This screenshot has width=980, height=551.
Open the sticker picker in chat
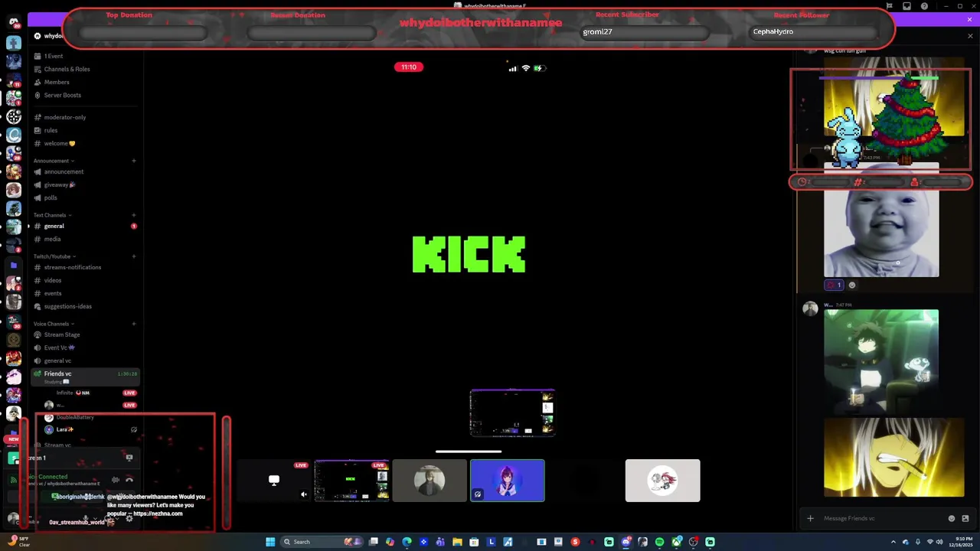(x=965, y=518)
